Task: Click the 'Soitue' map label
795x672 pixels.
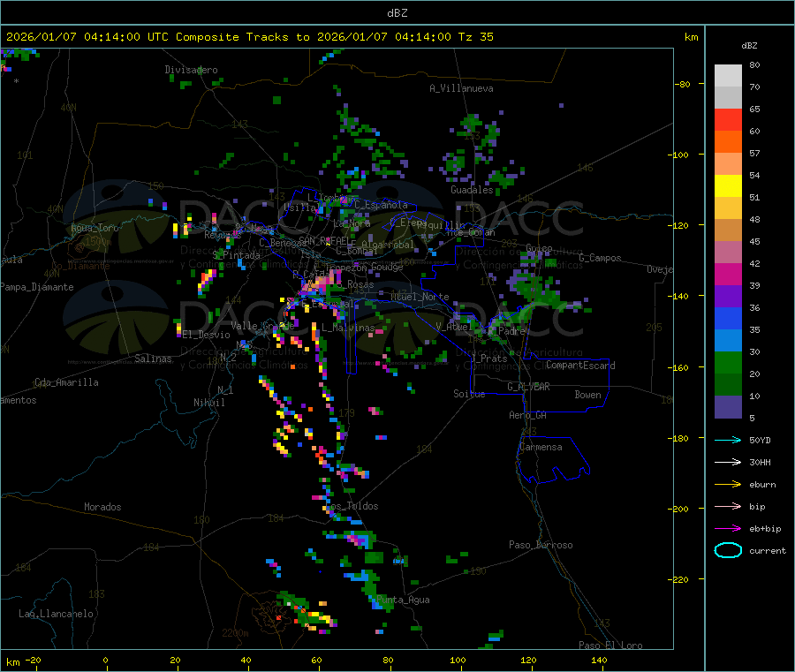Action: (x=469, y=394)
